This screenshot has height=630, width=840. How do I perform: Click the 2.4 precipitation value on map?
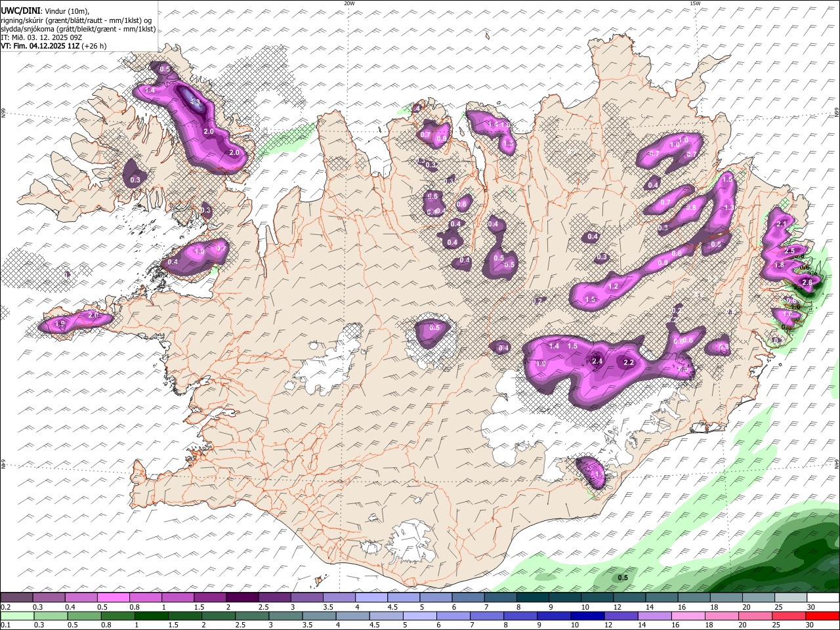[x=597, y=361]
